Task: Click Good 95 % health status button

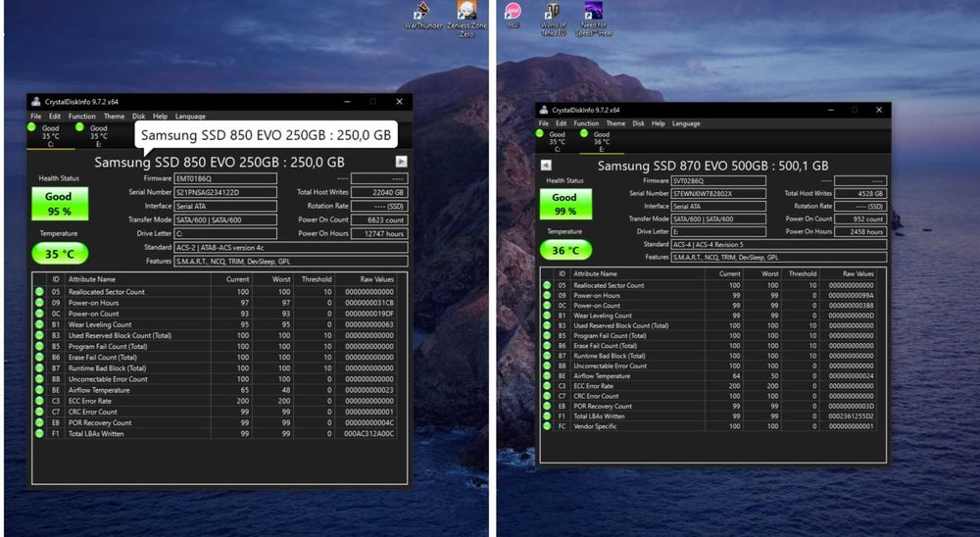Action: tap(60, 204)
